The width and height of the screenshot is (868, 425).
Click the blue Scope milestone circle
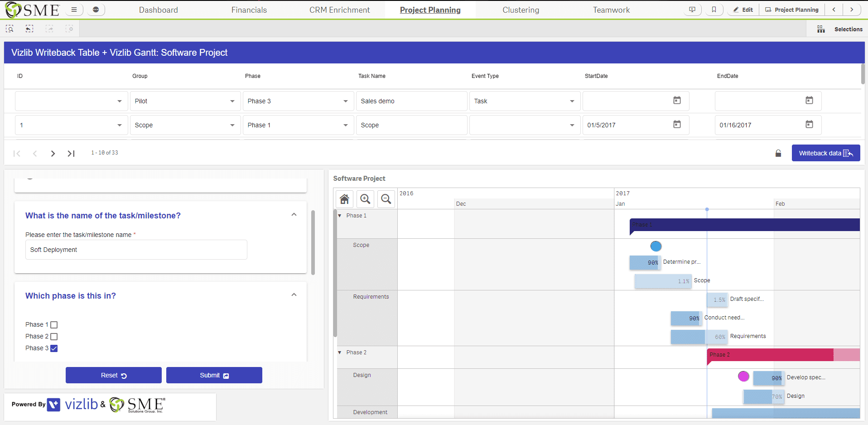(x=656, y=246)
